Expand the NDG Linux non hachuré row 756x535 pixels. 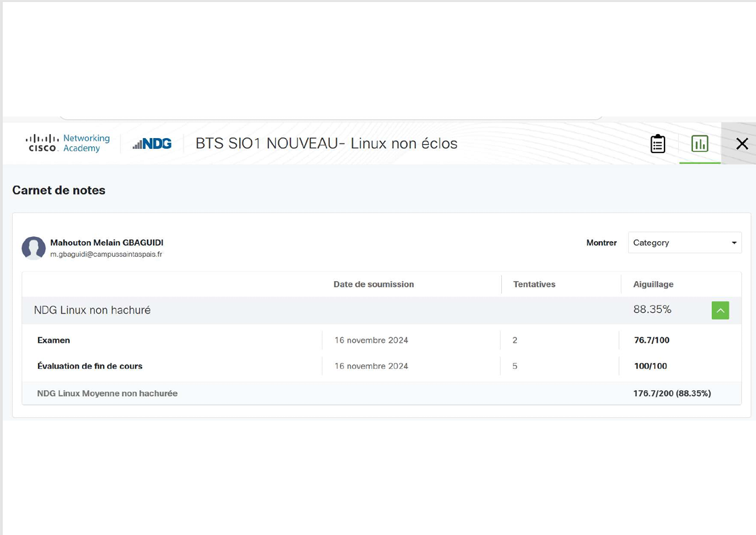point(92,310)
